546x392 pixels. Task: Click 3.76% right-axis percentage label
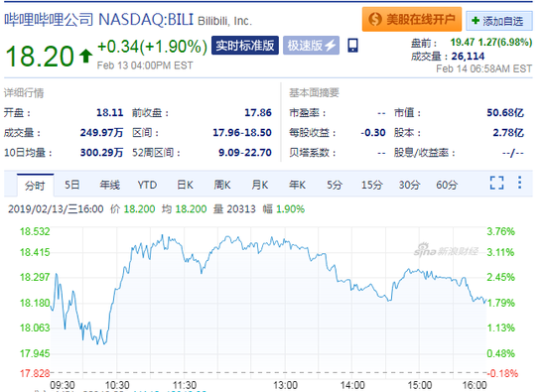click(x=500, y=231)
